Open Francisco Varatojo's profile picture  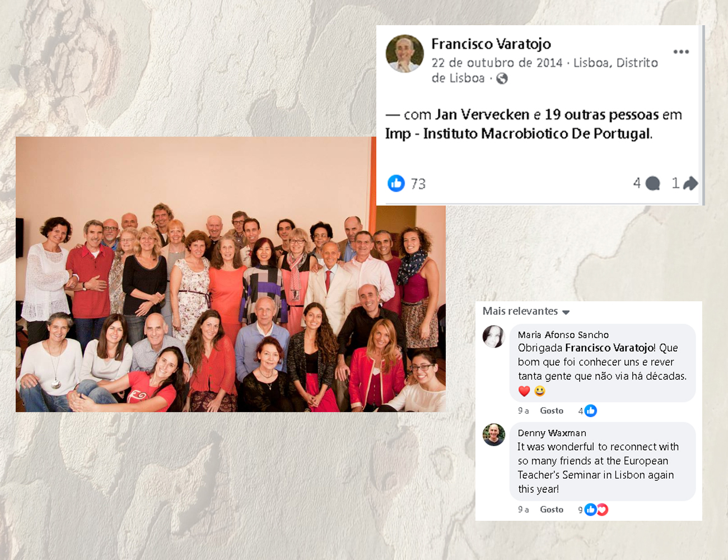pos(405,54)
